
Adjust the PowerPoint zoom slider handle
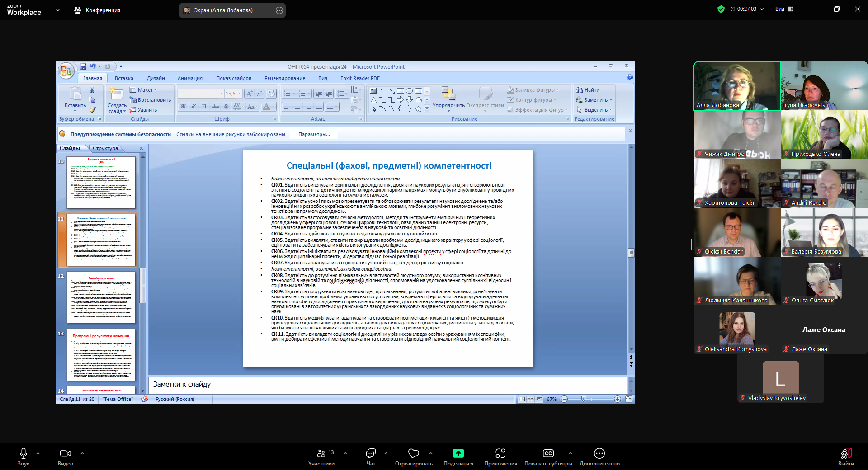(583, 399)
